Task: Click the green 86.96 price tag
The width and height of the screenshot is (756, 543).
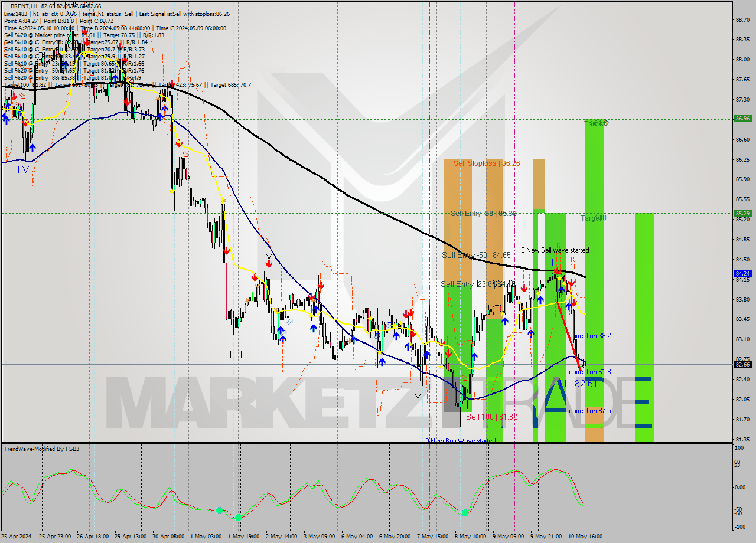Action: coord(742,119)
